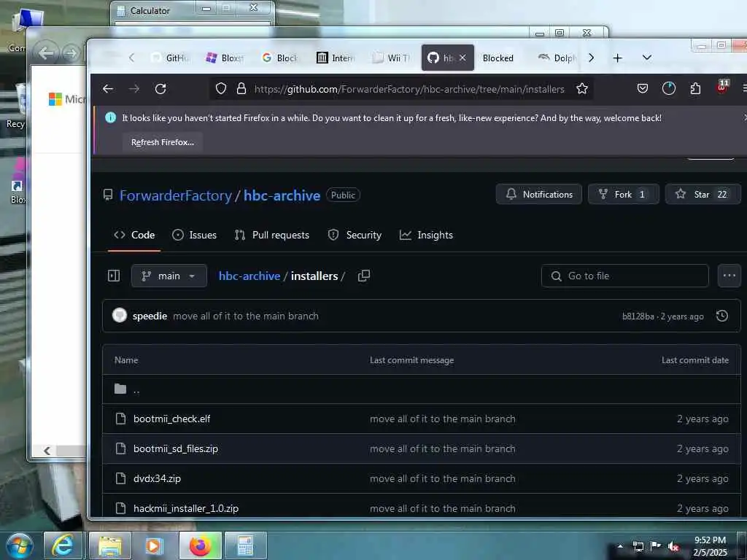The width and height of the screenshot is (747, 560).
Task: Reload the GitHub page
Action: pos(160,88)
